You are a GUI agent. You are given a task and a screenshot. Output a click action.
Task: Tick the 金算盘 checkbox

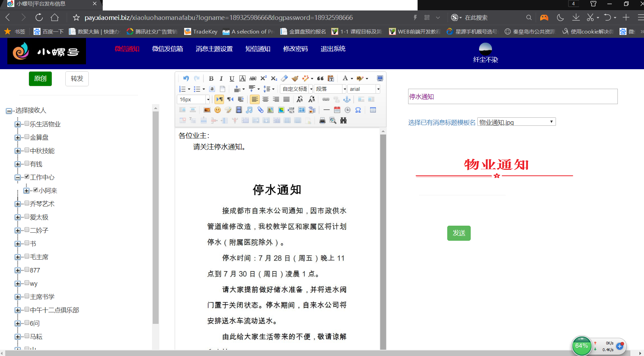27,137
